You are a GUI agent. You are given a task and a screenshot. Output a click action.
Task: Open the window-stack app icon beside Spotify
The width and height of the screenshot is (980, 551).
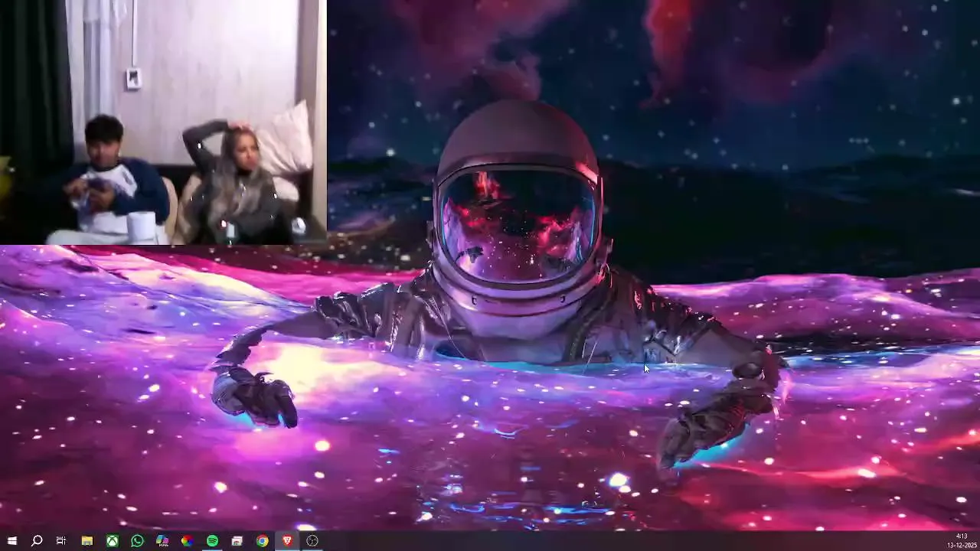[x=237, y=541]
